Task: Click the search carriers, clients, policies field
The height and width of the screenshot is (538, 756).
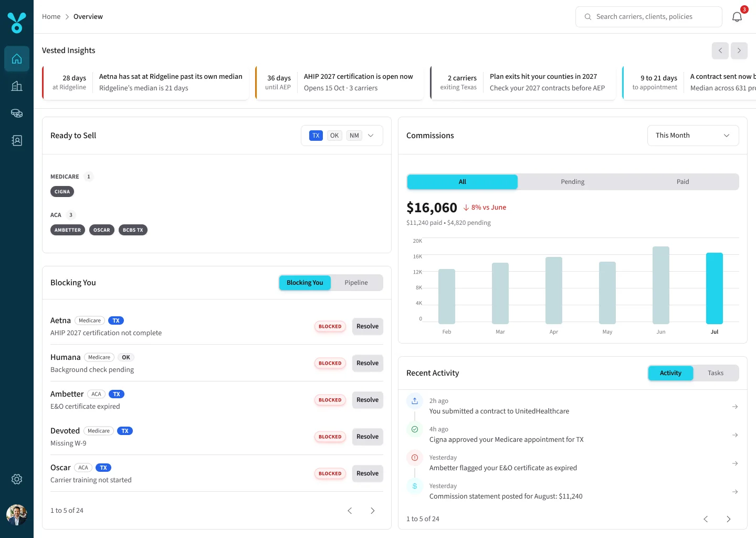Action: [x=649, y=17]
